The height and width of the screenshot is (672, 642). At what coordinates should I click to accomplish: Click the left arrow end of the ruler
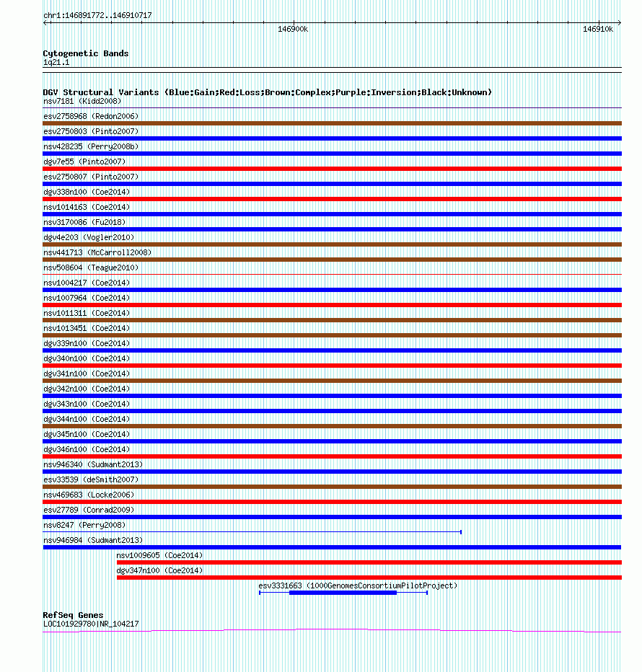click(45, 22)
